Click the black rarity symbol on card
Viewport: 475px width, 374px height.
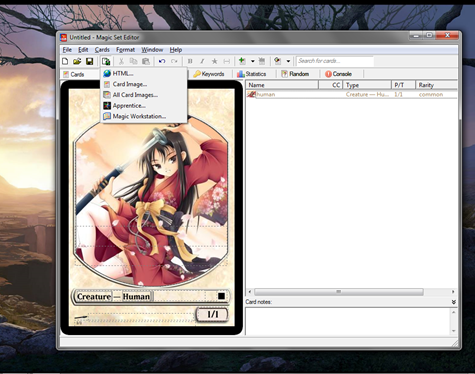(x=221, y=296)
